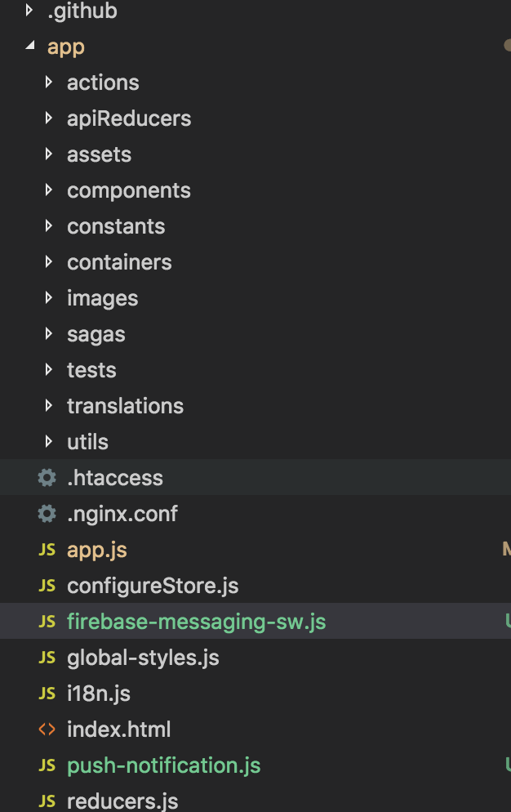The width and height of the screenshot is (511, 812).
Task: Select the containers folder
Action: point(119,262)
